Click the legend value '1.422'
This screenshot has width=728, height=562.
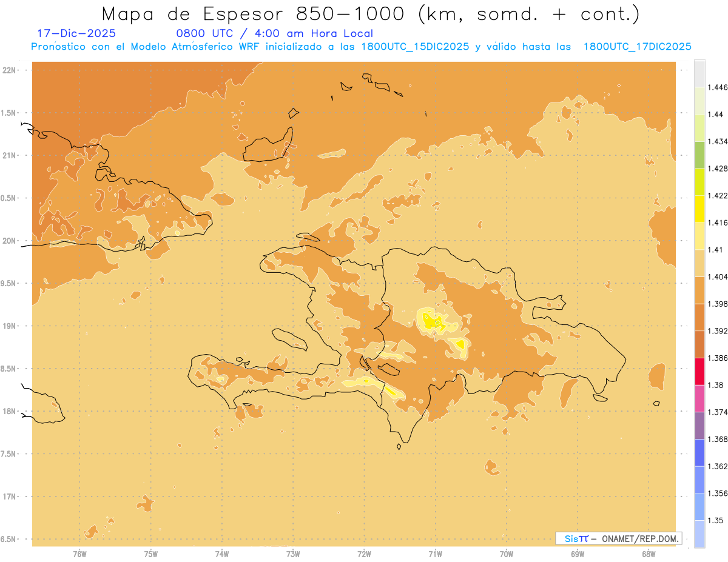point(717,195)
